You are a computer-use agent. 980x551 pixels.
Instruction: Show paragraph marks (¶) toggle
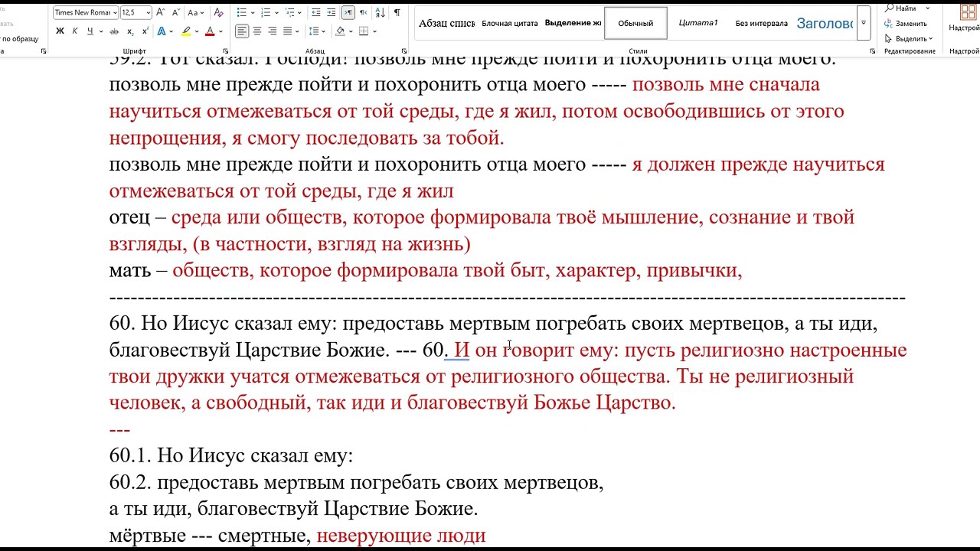coord(397,13)
